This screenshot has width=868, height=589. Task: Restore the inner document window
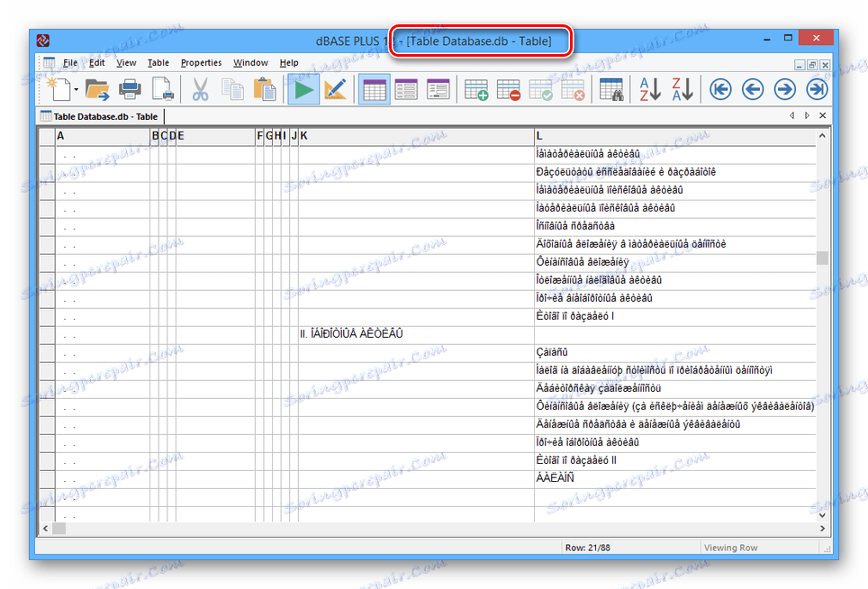[812, 65]
